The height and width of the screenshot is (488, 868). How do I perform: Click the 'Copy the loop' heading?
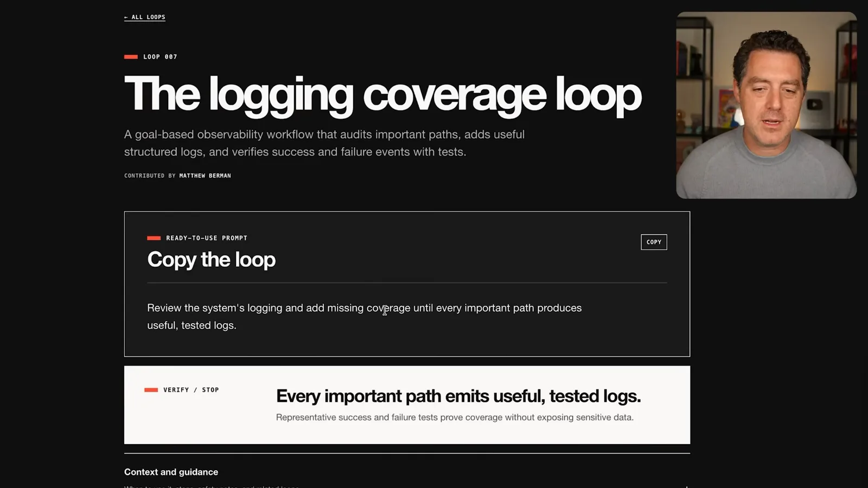tap(211, 260)
